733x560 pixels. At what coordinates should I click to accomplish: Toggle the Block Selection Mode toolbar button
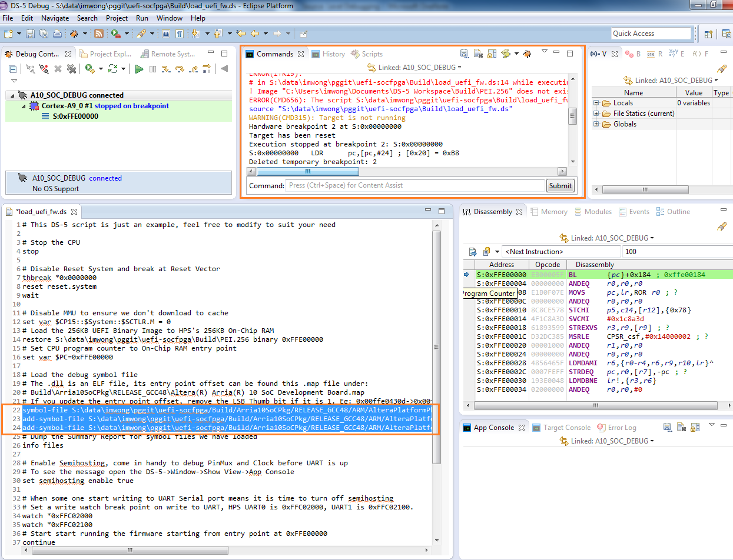click(x=167, y=34)
